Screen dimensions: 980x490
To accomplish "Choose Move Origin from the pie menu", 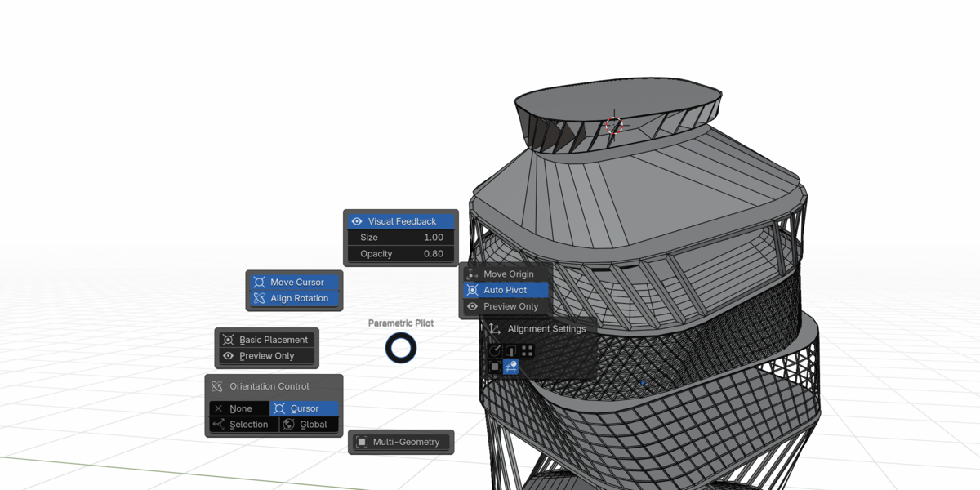I will click(506, 274).
